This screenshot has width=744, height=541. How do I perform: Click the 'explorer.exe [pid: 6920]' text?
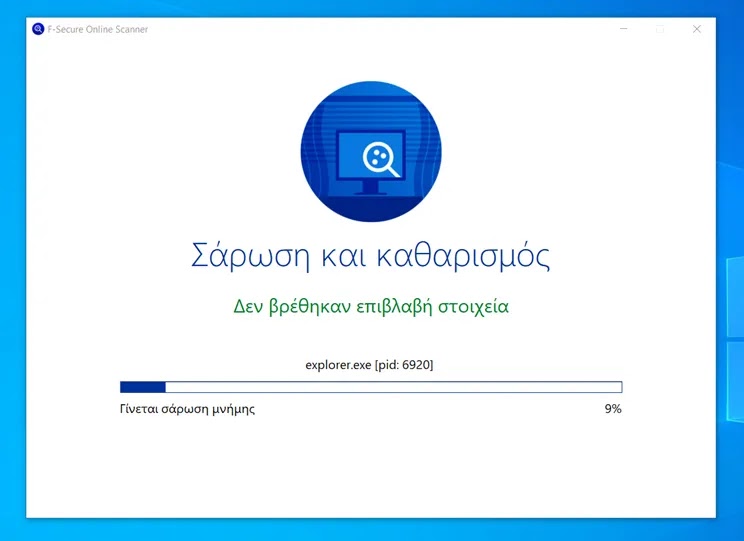tap(369, 365)
